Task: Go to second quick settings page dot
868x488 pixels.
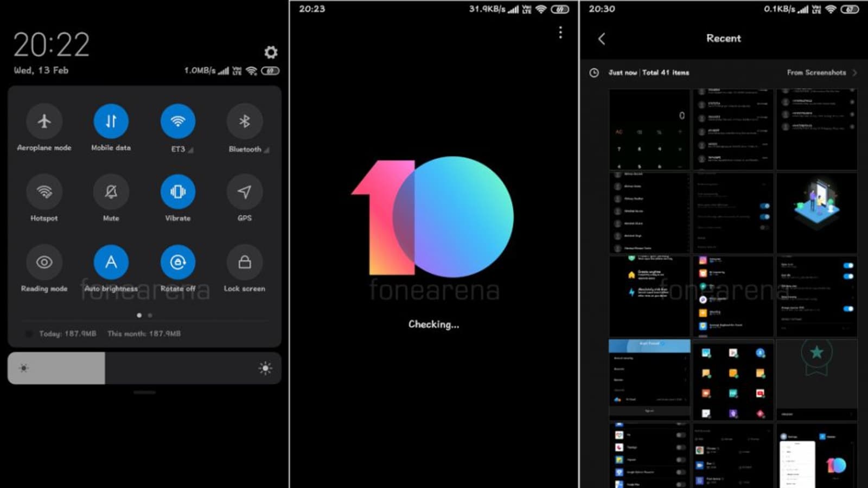Action: click(x=150, y=315)
